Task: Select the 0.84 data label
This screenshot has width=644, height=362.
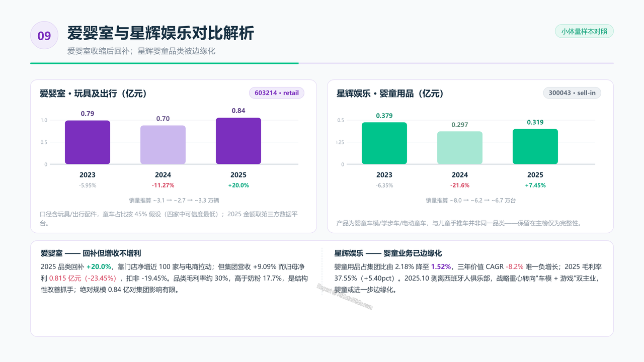Action: 238,111
